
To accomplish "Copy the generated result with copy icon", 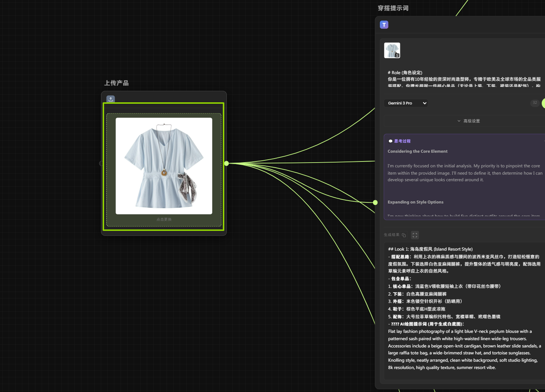I will tap(404, 235).
